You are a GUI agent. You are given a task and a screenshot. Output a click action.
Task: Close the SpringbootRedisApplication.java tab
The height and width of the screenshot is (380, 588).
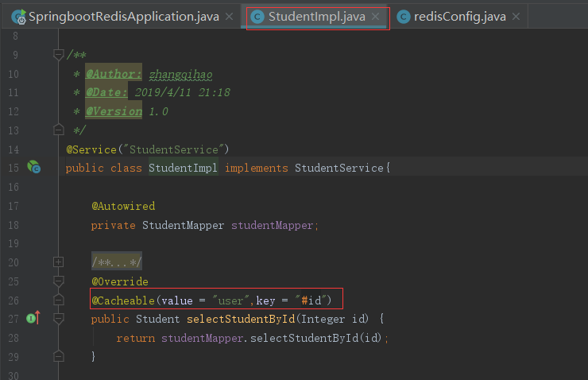[229, 17]
